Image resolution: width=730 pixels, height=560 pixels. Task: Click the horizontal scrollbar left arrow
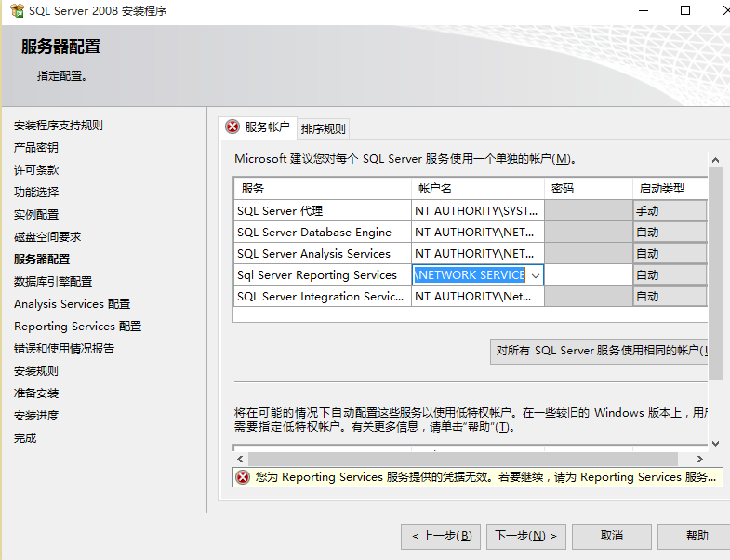coord(240,459)
